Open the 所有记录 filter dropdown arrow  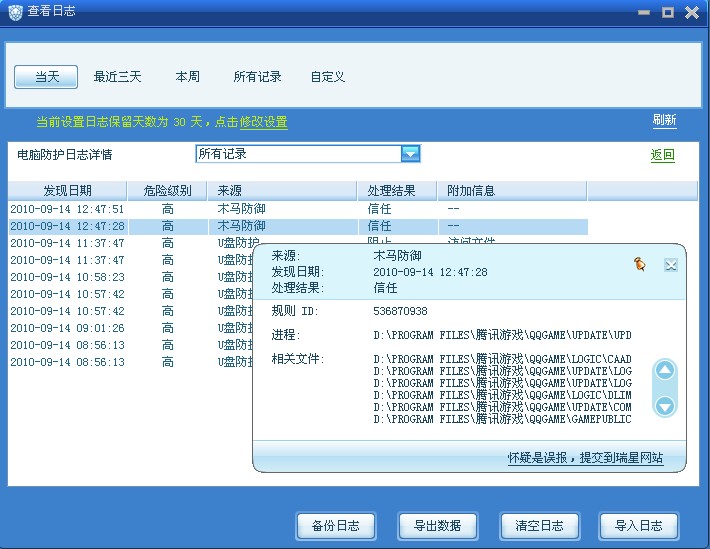(x=410, y=154)
